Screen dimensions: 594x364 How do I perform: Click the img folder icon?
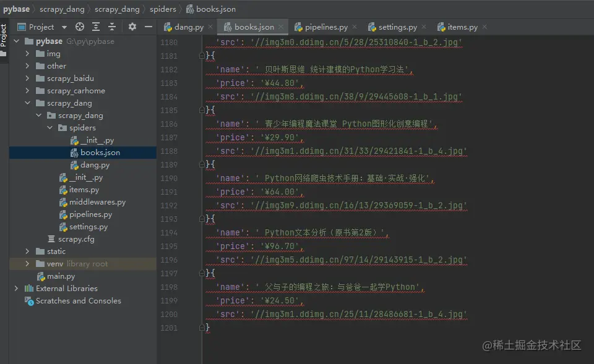click(x=40, y=54)
